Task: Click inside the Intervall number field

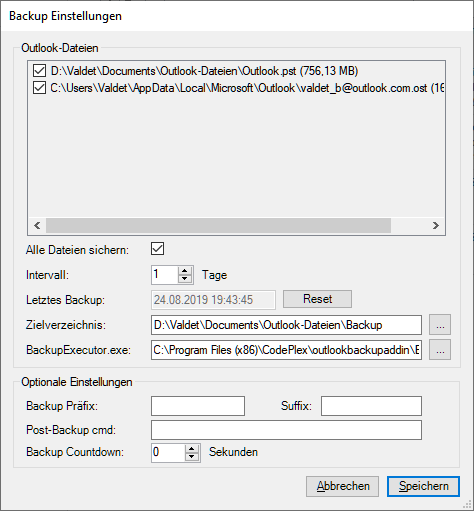Action: click(165, 275)
